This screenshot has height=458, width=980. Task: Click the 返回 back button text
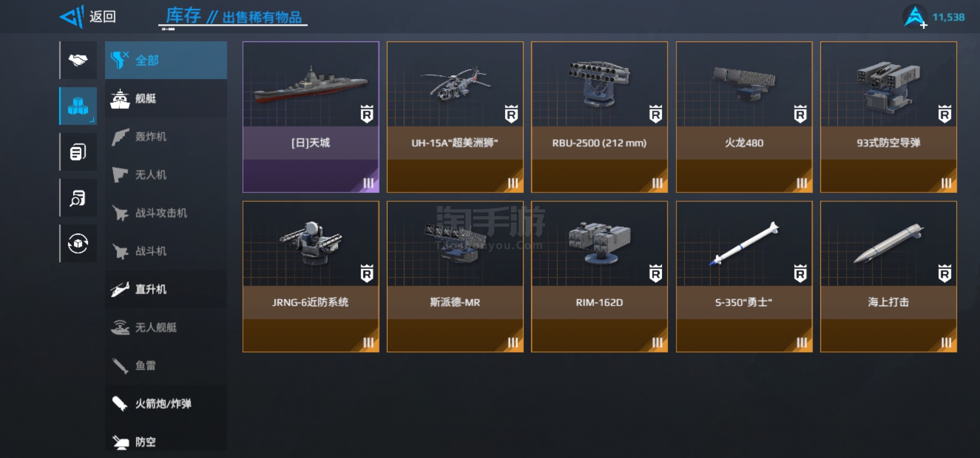(103, 17)
